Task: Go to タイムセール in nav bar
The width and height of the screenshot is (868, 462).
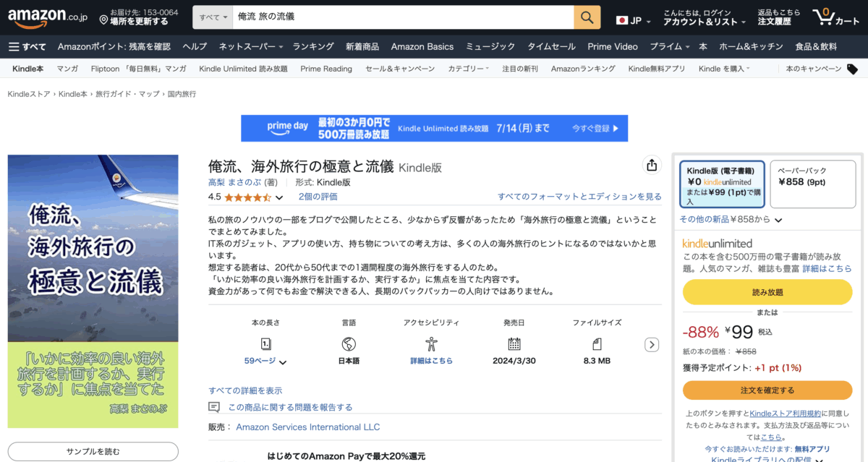Action: click(x=551, y=47)
